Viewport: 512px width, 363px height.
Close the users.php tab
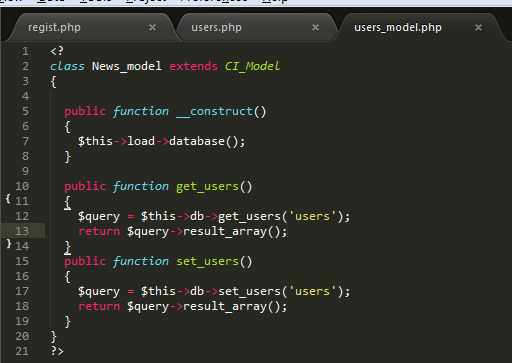pos(315,27)
